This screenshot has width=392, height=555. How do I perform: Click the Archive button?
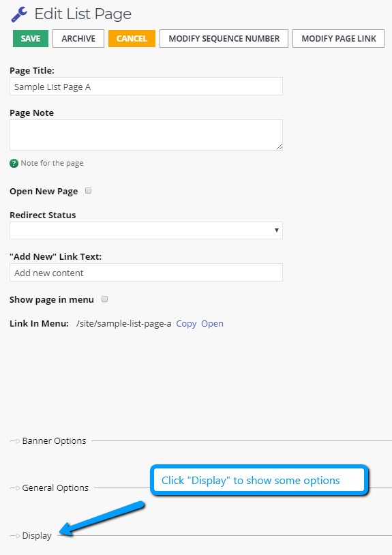(78, 39)
